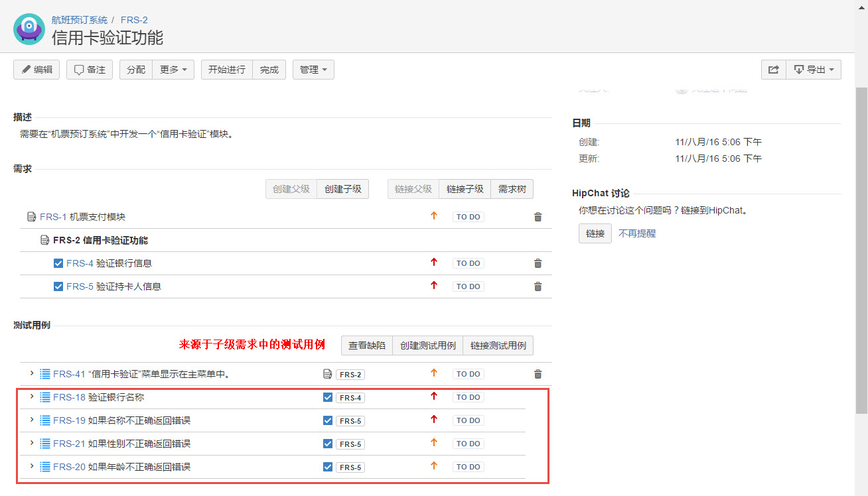Click the test case list icon for FRS-18
868x496 pixels.
coord(45,397)
